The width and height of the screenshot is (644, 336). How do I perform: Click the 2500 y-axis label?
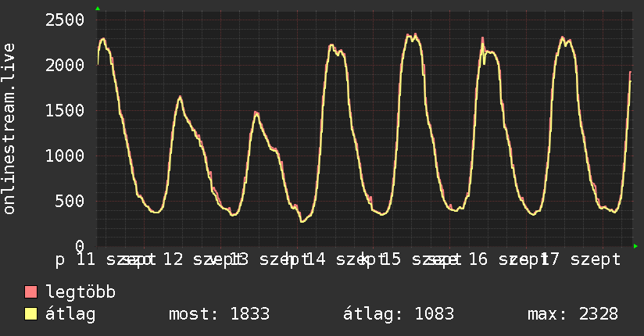click(65, 20)
